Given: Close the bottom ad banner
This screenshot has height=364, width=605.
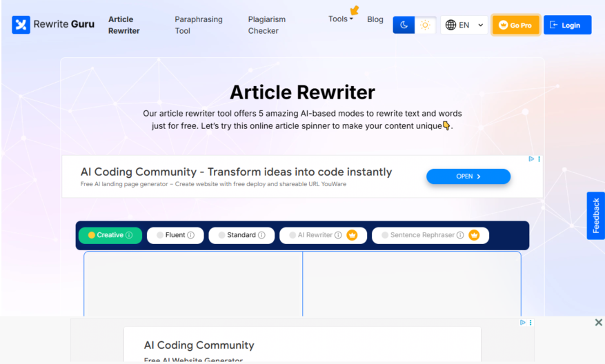Looking at the screenshot, I should [x=598, y=323].
